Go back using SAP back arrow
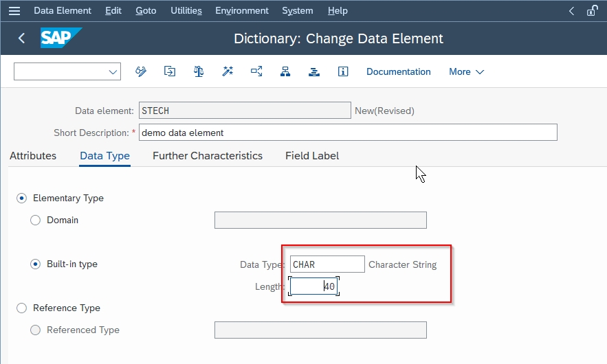The image size is (607, 364). 22,38
